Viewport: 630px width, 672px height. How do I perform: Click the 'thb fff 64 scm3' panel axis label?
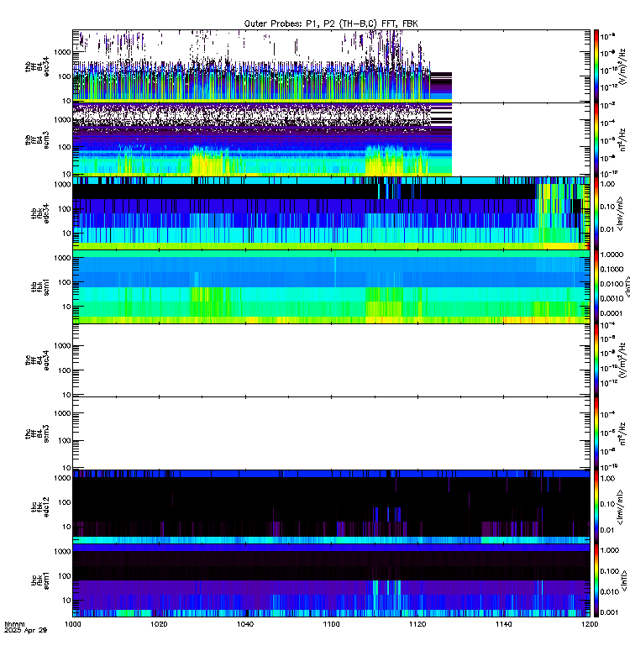pyautogui.click(x=37, y=139)
